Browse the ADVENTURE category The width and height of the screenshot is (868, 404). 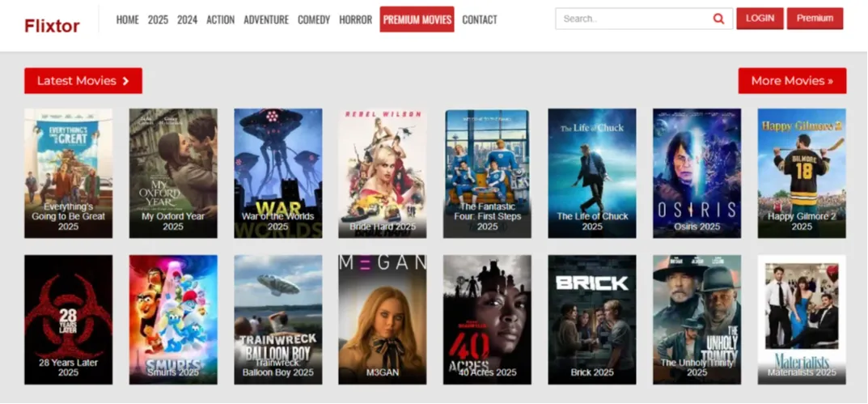click(266, 20)
